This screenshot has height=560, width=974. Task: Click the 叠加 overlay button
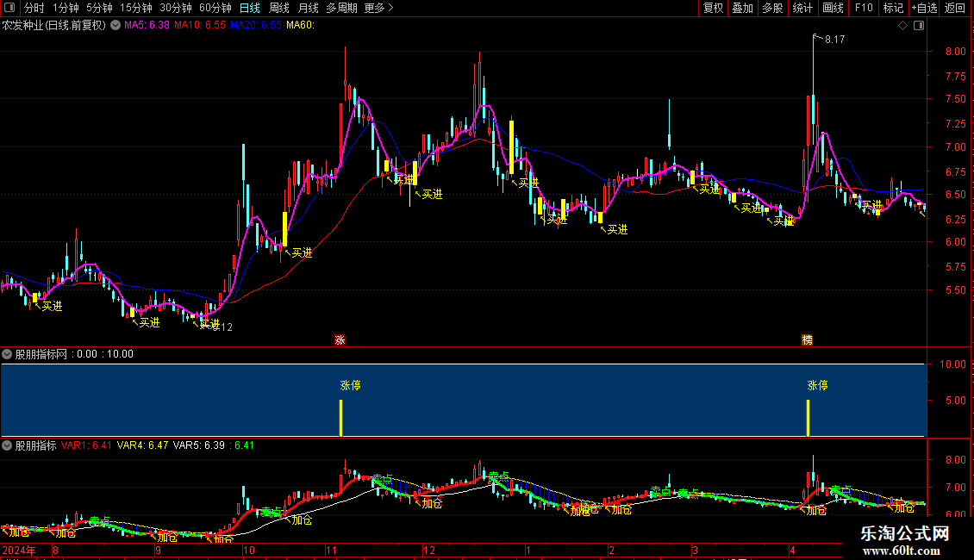point(743,8)
